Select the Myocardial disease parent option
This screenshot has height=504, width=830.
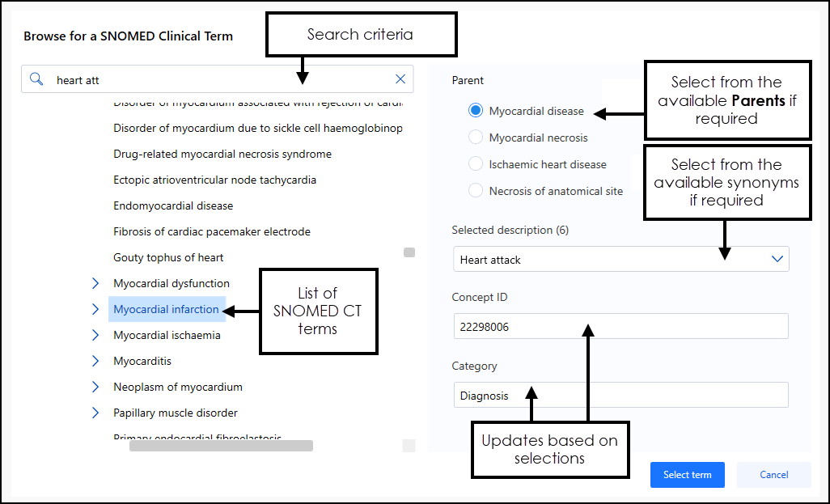pos(476,111)
